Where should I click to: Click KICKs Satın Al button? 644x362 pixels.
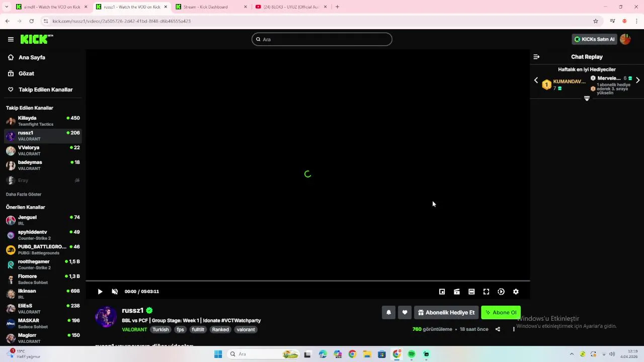594,39
